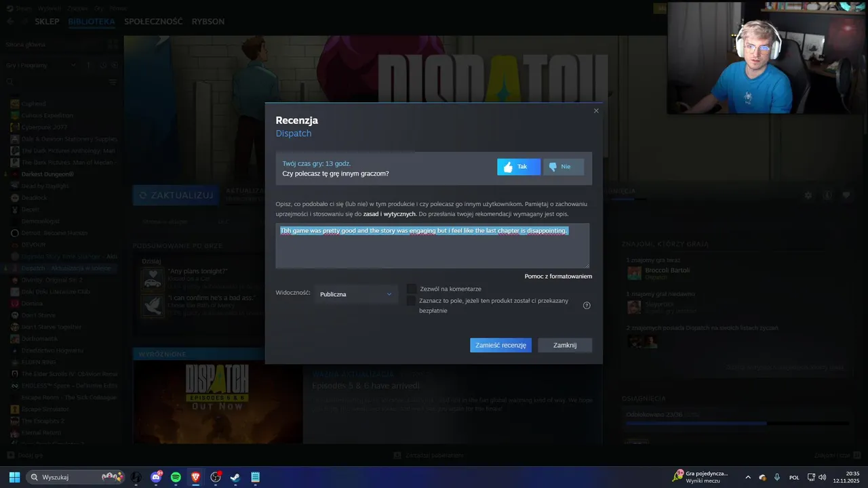Open Spotify from the taskbar
Screen dimensions: 868x488
coord(176,477)
